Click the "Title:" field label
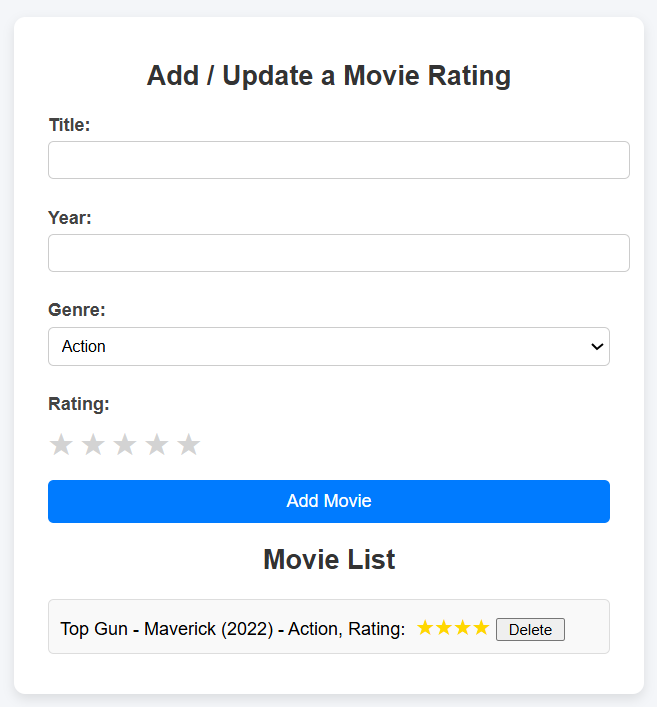Viewport: 657px width, 707px height. point(69,125)
